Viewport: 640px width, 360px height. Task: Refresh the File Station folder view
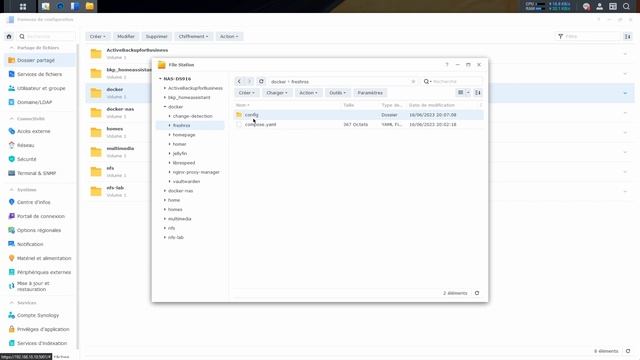click(261, 81)
